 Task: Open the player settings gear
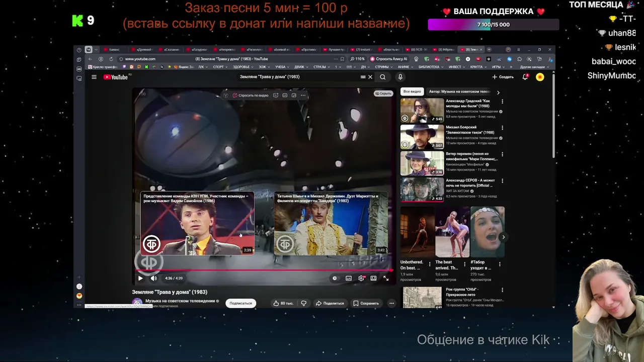point(361,278)
